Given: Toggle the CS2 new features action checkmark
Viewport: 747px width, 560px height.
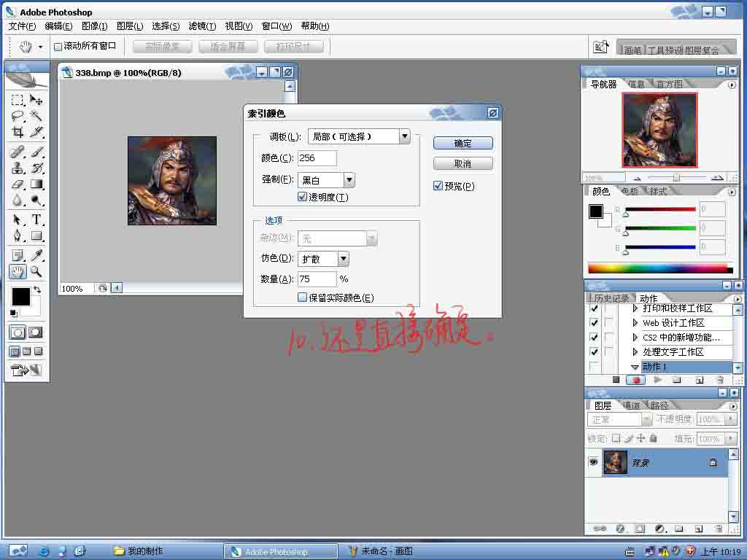Looking at the screenshot, I should click(x=594, y=337).
